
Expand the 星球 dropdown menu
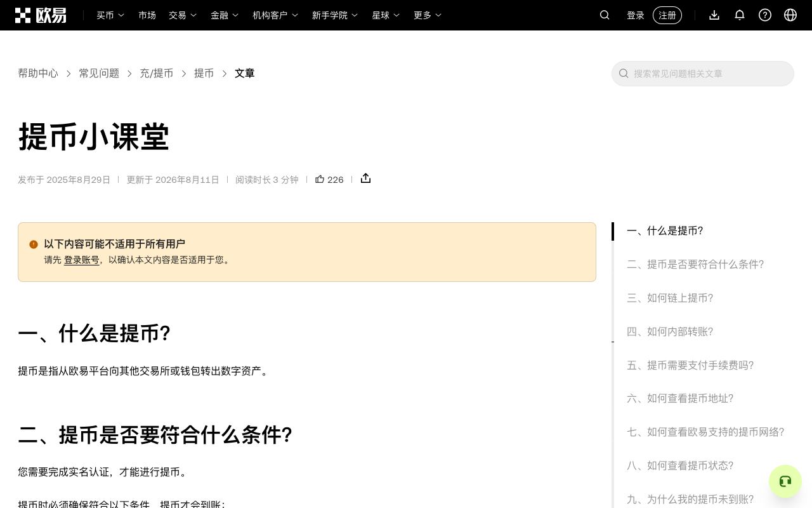click(x=386, y=15)
